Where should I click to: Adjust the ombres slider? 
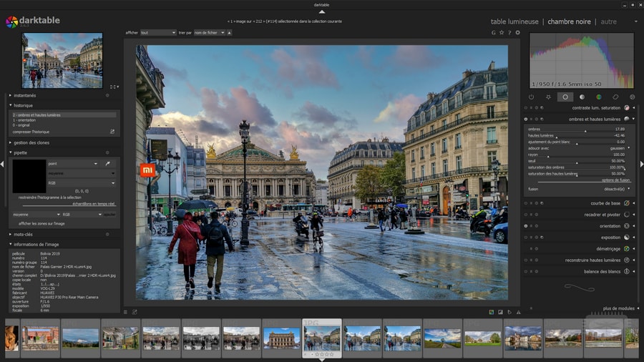577,129
